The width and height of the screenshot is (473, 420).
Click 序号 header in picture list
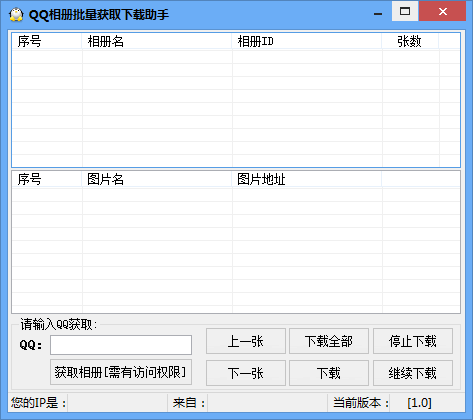tap(47, 179)
